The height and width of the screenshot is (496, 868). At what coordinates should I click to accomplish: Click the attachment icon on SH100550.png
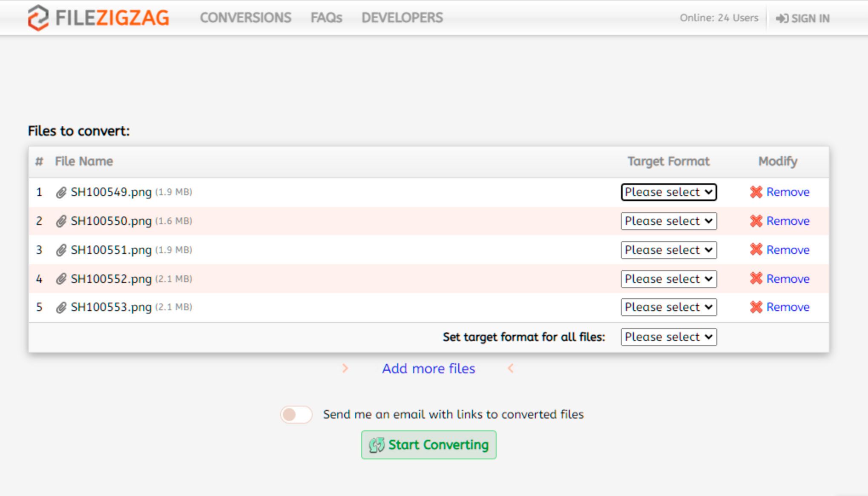point(60,221)
